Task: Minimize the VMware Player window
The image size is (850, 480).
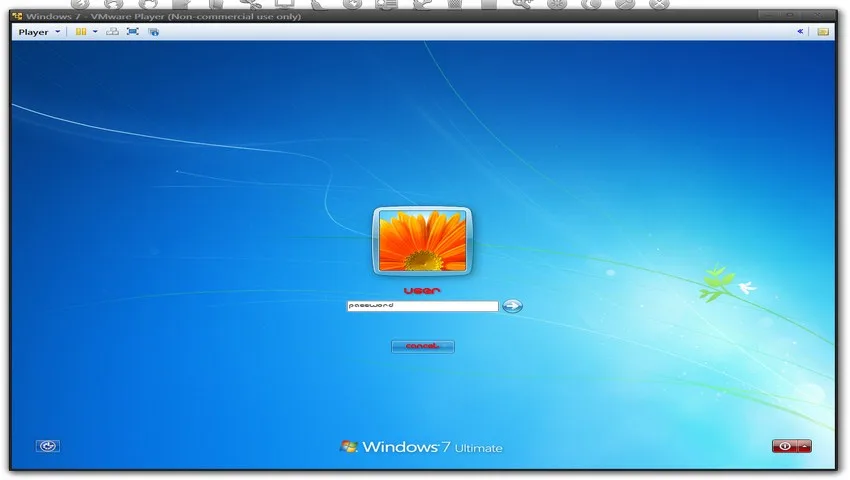Action: point(768,15)
